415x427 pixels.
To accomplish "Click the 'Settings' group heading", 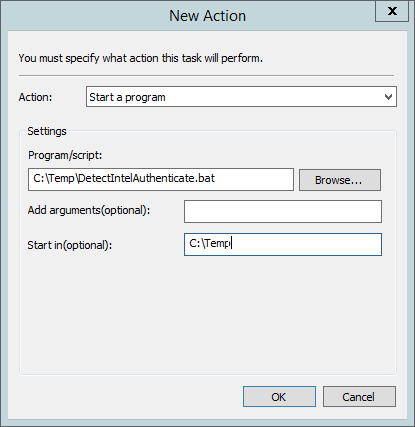I will click(47, 131).
